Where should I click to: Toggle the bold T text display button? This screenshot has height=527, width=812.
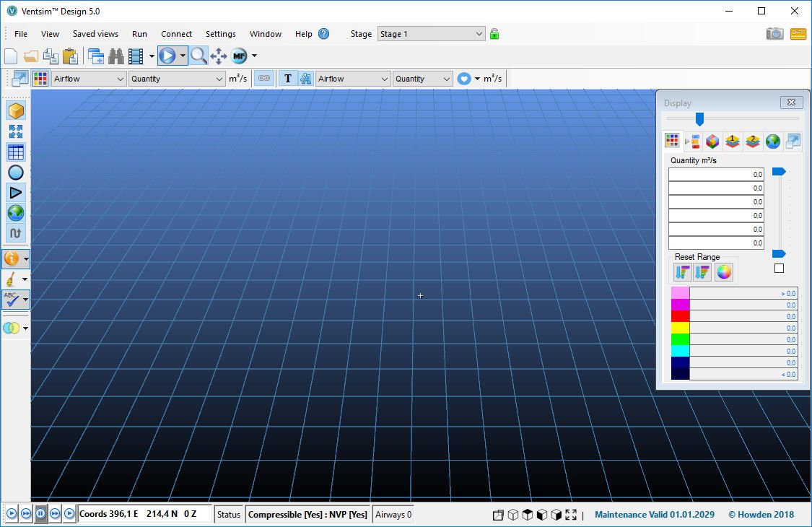pyautogui.click(x=287, y=79)
